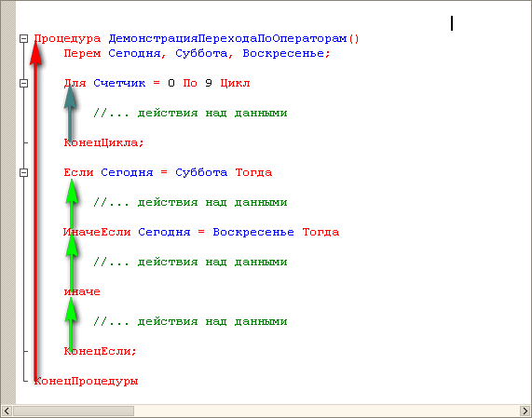
Task: Click the keyword КонецЦикла
Action: coord(101,143)
